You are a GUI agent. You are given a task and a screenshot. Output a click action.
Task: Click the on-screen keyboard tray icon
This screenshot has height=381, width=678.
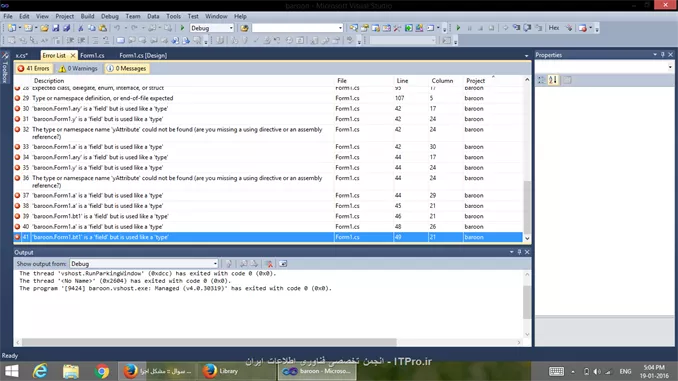(x=556, y=371)
